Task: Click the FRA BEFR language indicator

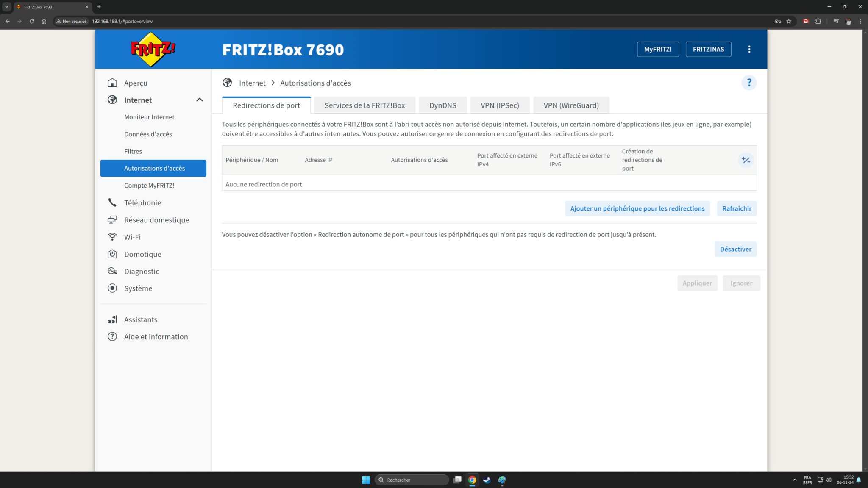Action: click(x=807, y=480)
